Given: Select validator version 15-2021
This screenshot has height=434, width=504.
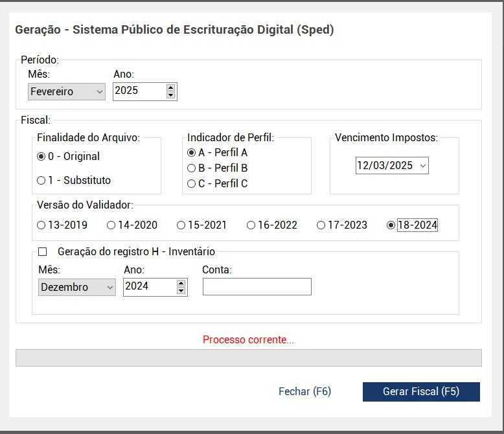Looking at the screenshot, I should pos(181,225).
